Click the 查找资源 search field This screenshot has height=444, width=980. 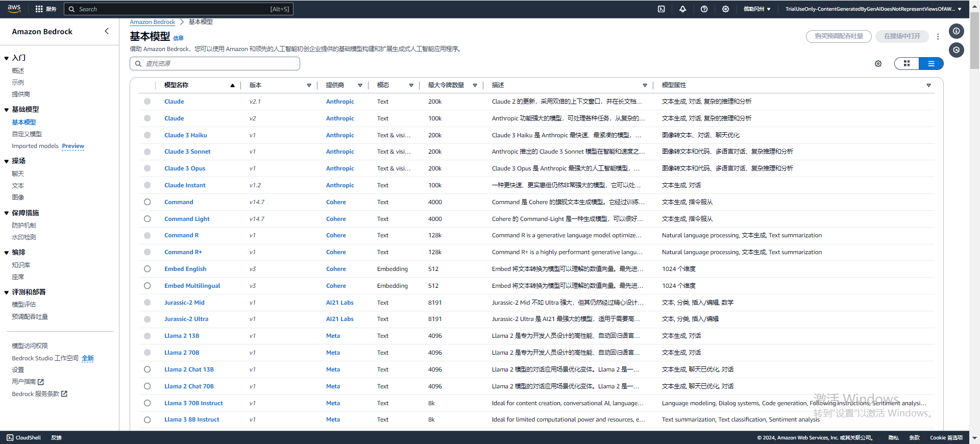215,64
